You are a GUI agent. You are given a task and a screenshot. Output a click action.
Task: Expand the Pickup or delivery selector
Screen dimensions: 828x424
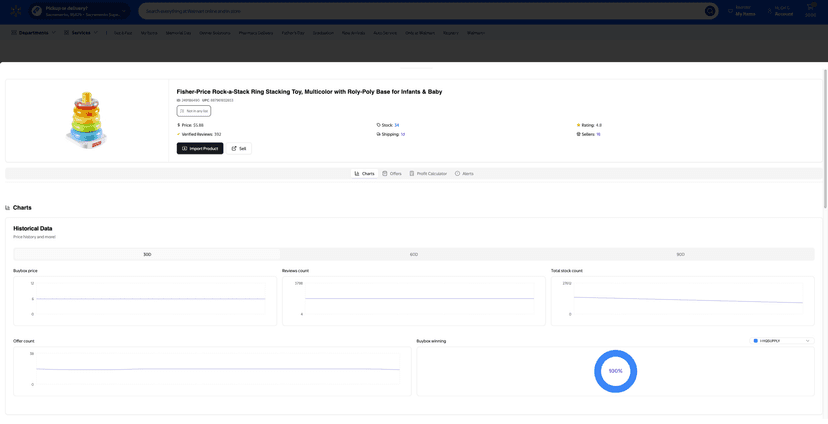pyautogui.click(x=79, y=11)
